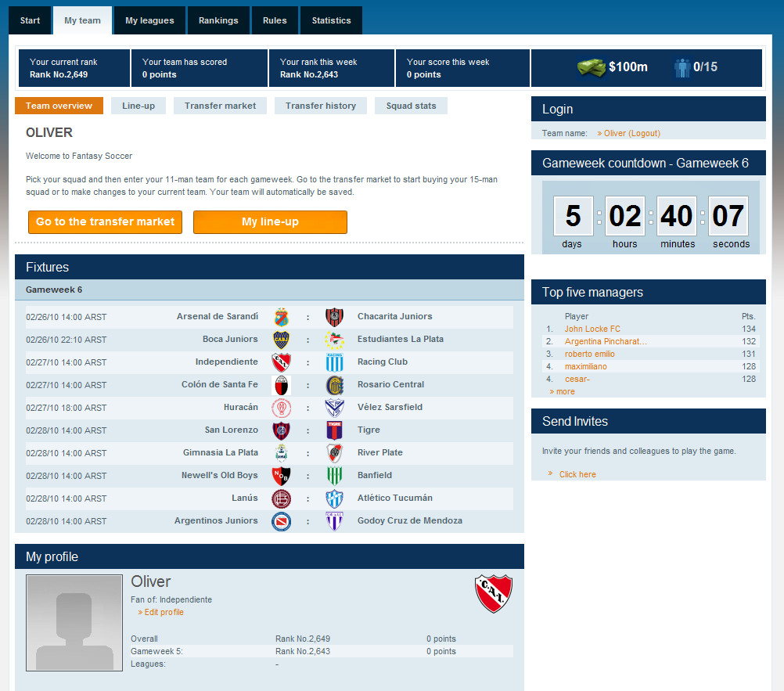Click the 02/26/10 22:10 ARST fixture time

coord(66,340)
